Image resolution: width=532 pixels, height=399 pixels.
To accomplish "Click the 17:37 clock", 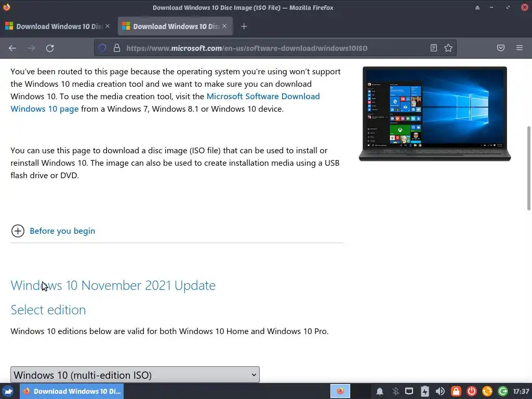I will click(x=521, y=391).
